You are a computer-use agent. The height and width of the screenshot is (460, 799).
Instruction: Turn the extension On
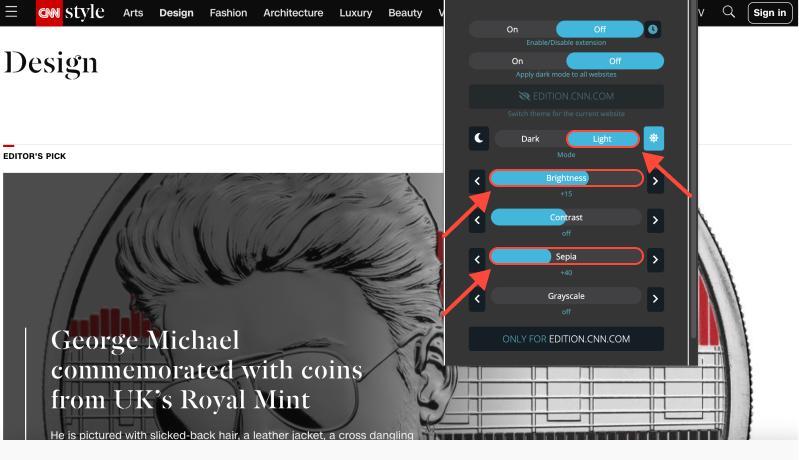pos(512,30)
